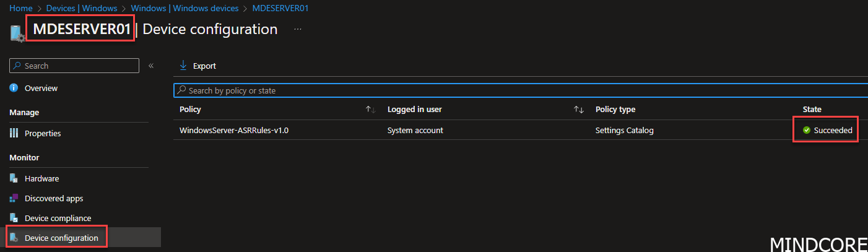Click the Discovered apps icon

click(14, 198)
